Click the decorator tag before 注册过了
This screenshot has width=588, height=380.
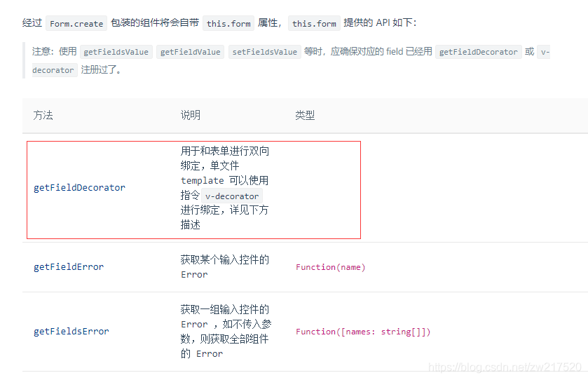(53, 70)
